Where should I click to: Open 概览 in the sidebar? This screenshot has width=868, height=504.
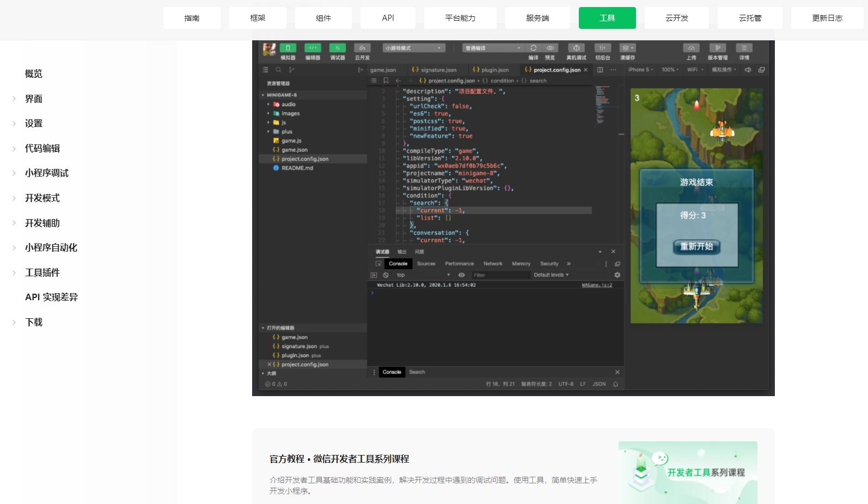[34, 74]
